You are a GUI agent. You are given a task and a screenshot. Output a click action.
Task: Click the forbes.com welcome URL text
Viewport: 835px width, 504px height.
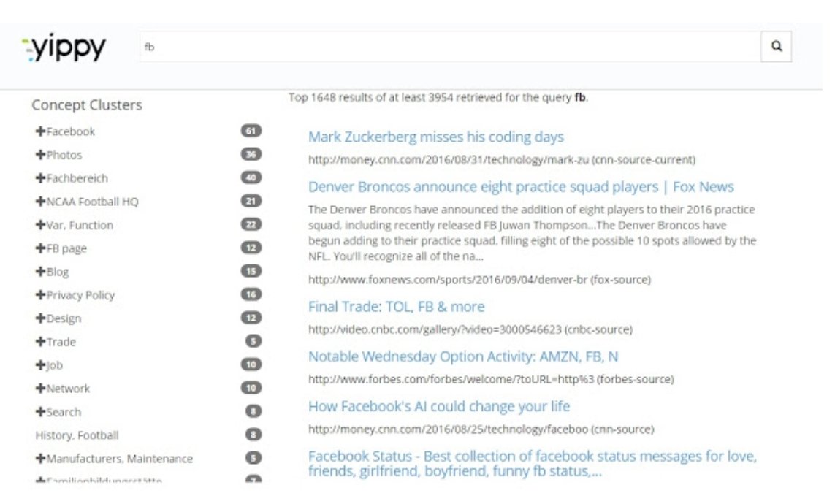coord(491,380)
